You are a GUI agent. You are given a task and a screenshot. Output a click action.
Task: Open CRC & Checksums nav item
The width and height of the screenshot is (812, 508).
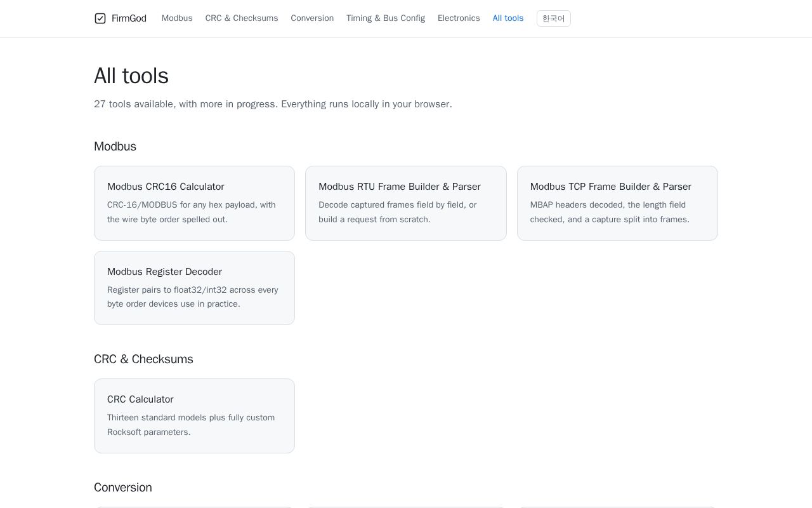click(x=242, y=18)
